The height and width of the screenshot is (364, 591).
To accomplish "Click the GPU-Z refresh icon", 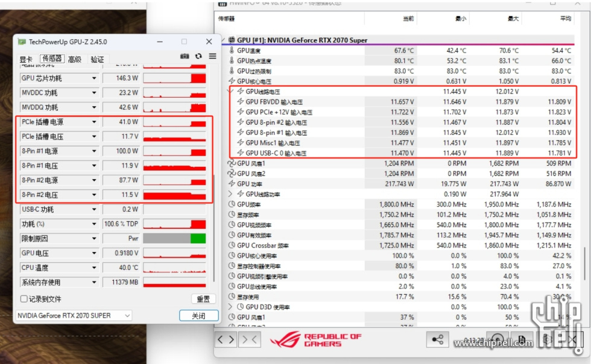I will click(x=198, y=56).
